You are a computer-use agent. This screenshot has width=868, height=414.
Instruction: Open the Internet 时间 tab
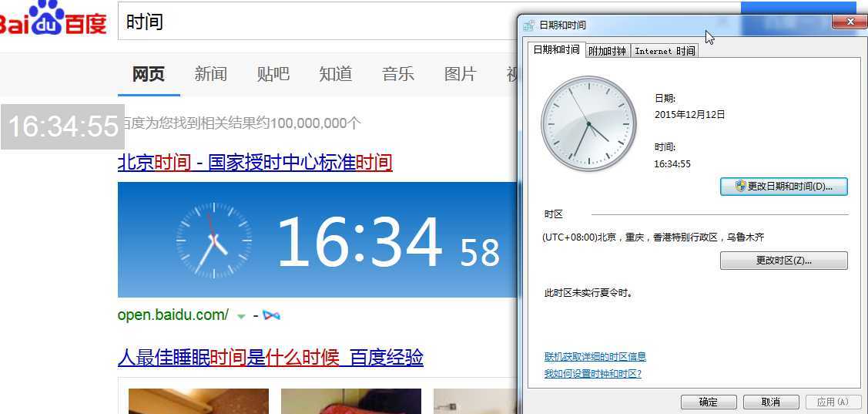click(x=665, y=51)
